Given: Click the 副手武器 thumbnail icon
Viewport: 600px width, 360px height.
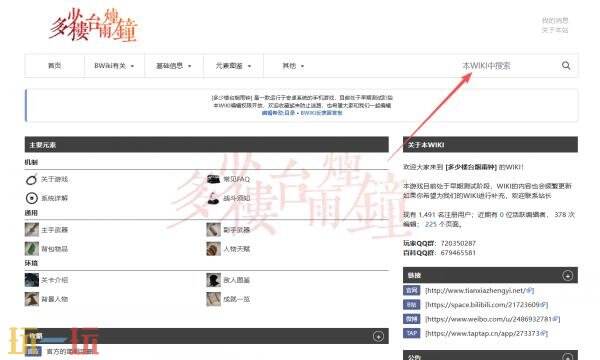Looking at the screenshot, I should 214,230.
